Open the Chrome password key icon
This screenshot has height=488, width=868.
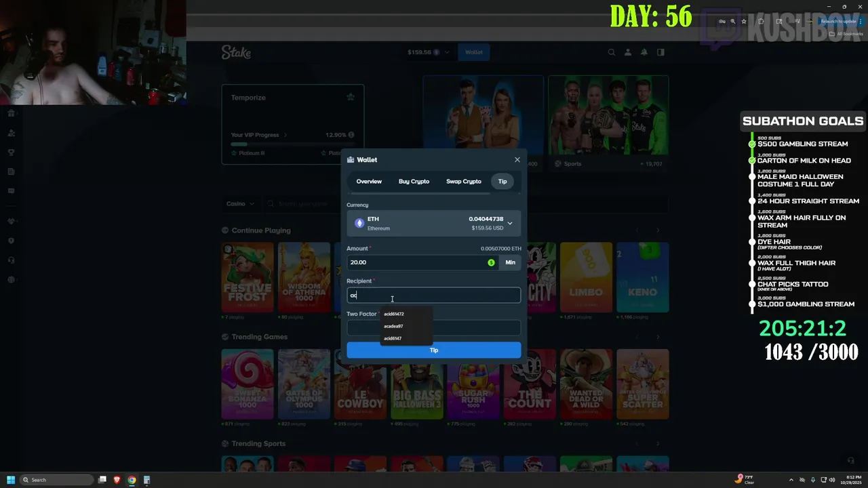(722, 22)
